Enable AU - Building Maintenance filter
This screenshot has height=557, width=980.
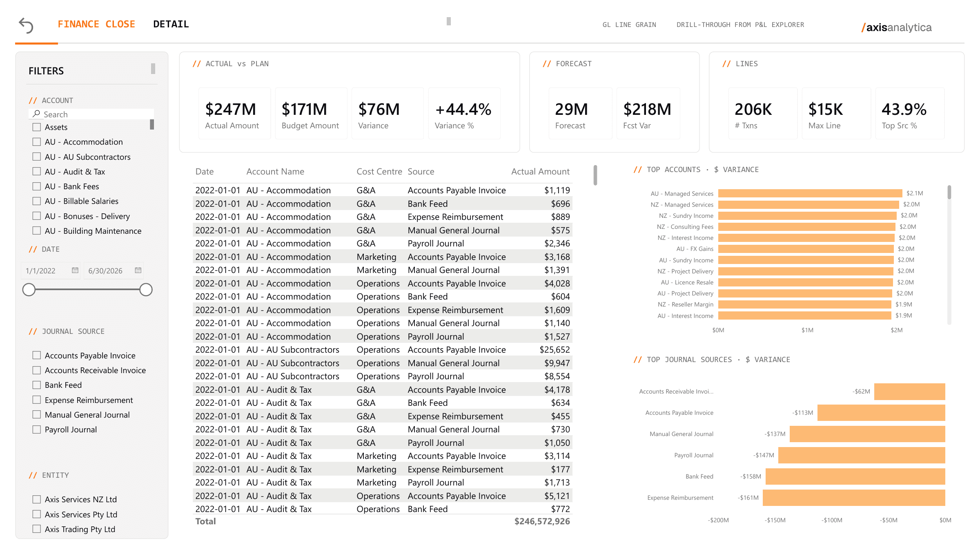click(37, 231)
